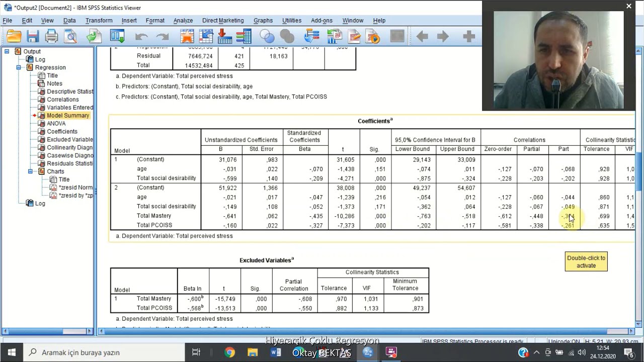
Task: Select Notes in the outline tree
Action: [55, 83]
